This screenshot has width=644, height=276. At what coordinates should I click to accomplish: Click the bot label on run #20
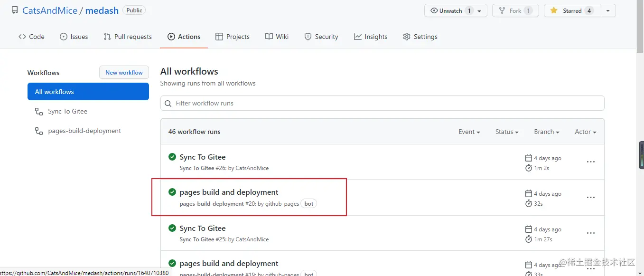click(x=309, y=204)
